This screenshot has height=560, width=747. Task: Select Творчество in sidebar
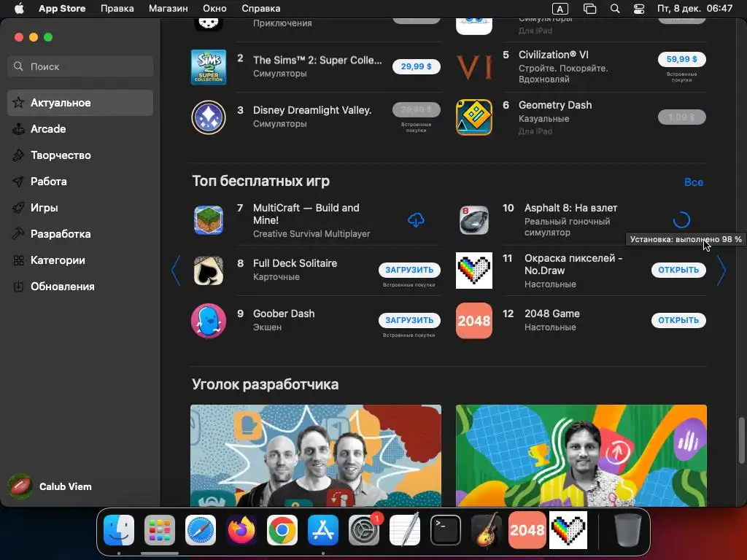point(80,155)
